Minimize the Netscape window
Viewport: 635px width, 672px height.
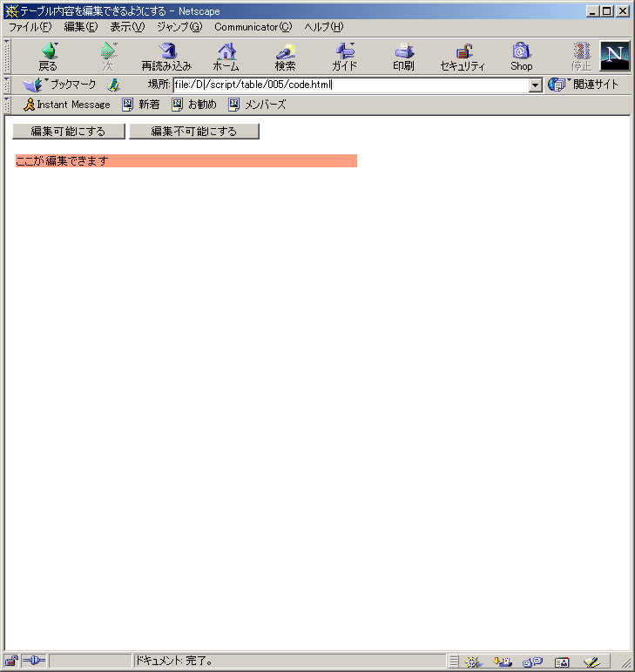pos(592,11)
